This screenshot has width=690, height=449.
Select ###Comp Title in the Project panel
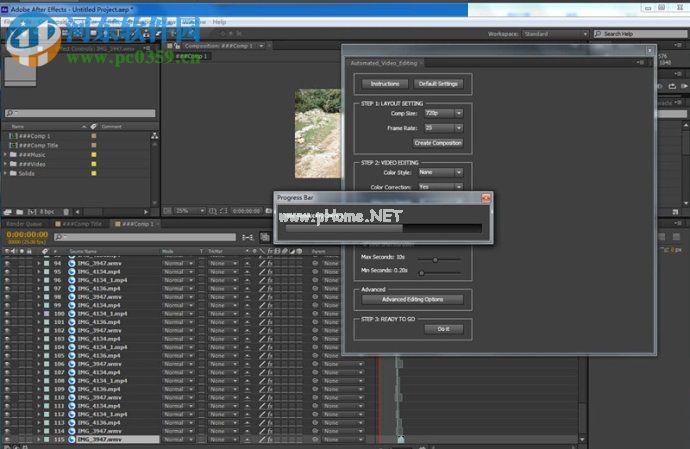tap(38, 145)
